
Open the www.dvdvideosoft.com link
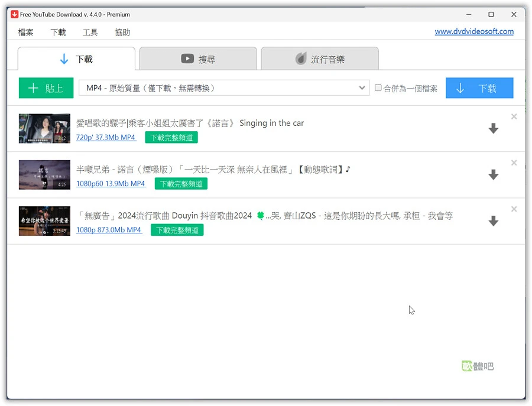coord(474,31)
